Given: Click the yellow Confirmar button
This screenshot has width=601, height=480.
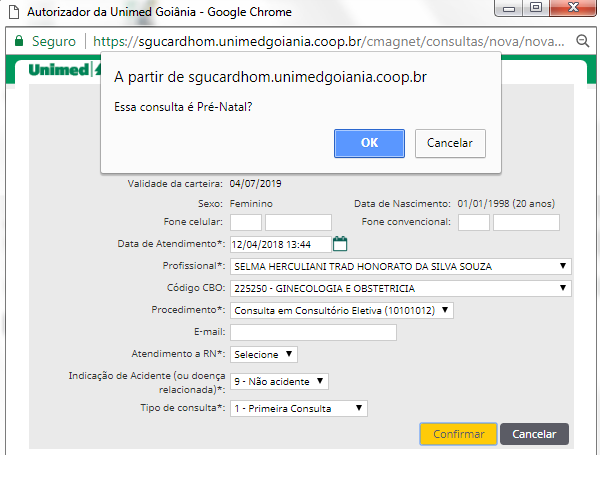Looking at the screenshot, I should [x=459, y=434].
